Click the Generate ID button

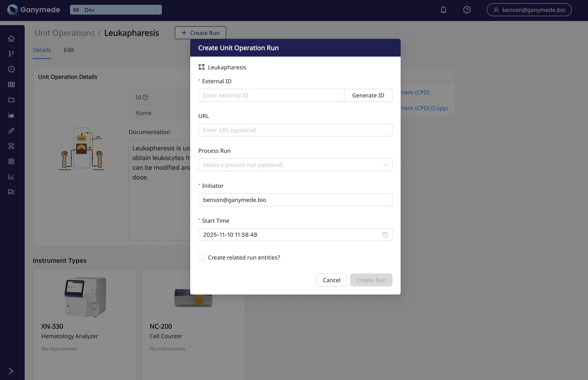(368, 95)
